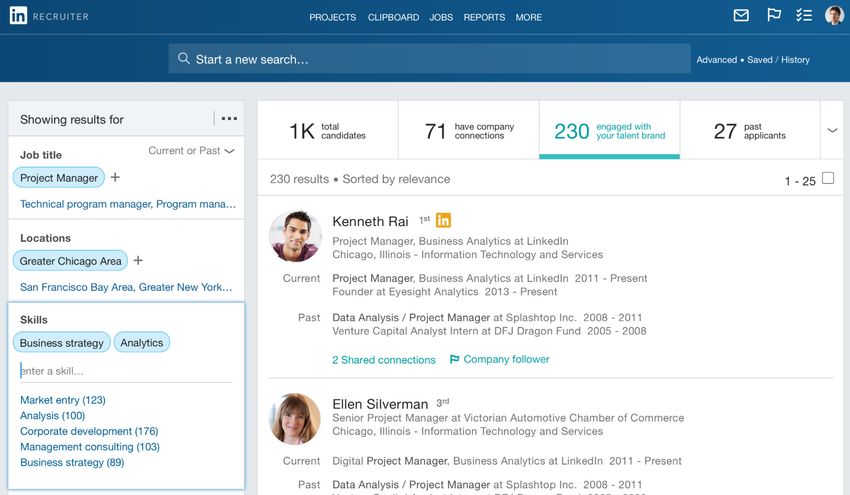Add Analysis (100) skill suggestion
This screenshot has height=495, width=850.
coord(53,415)
